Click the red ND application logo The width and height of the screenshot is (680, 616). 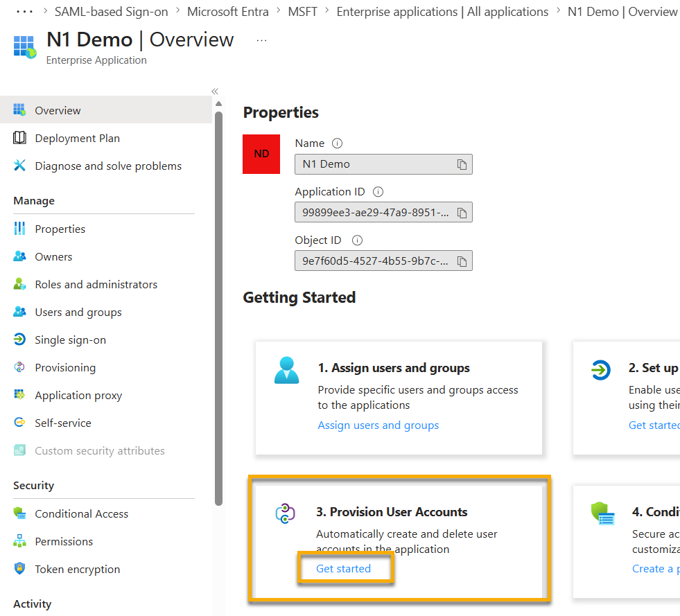tap(261, 154)
